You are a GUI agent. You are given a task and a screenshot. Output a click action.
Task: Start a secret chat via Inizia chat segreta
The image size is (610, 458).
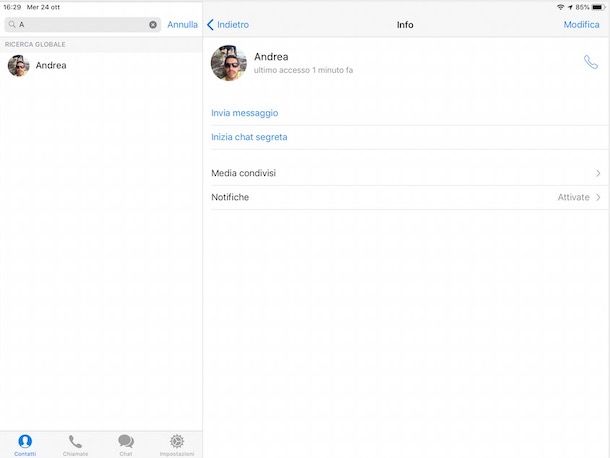(249, 137)
